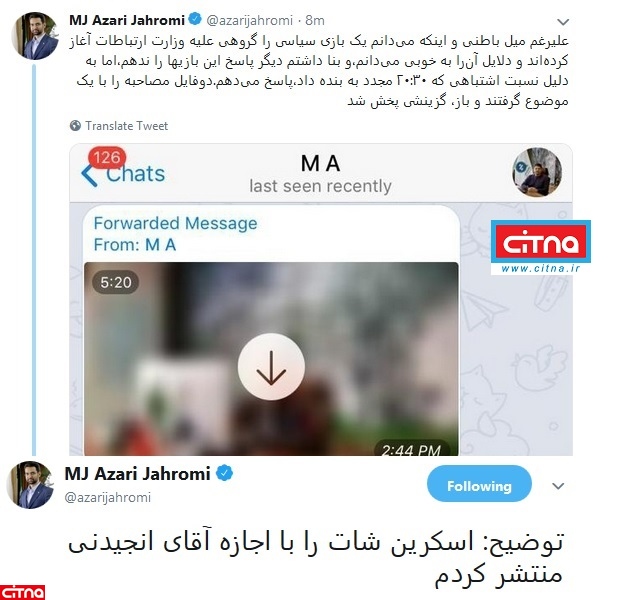This screenshot has height=600, width=619.
Task: Click the video download arrow icon
Action: (271, 367)
